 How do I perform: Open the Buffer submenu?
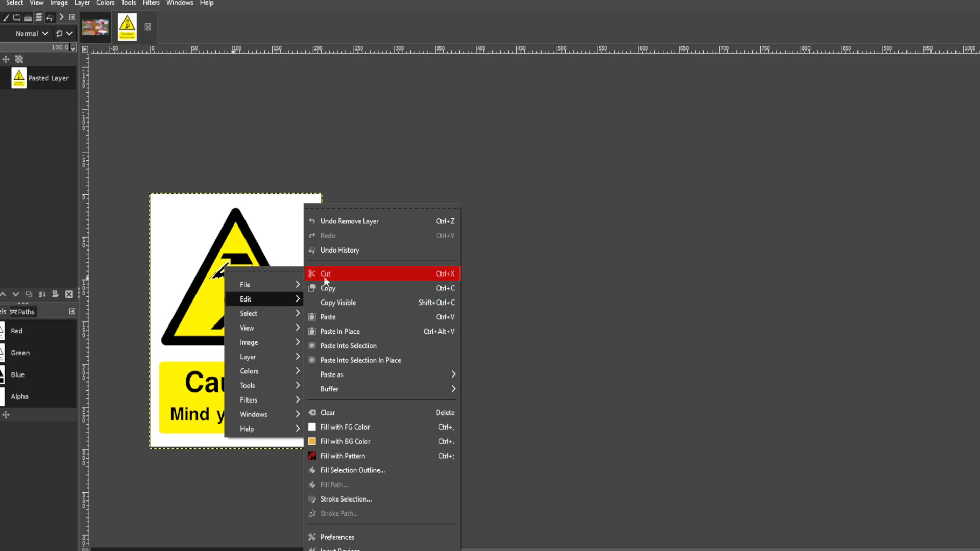[x=382, y=389]
